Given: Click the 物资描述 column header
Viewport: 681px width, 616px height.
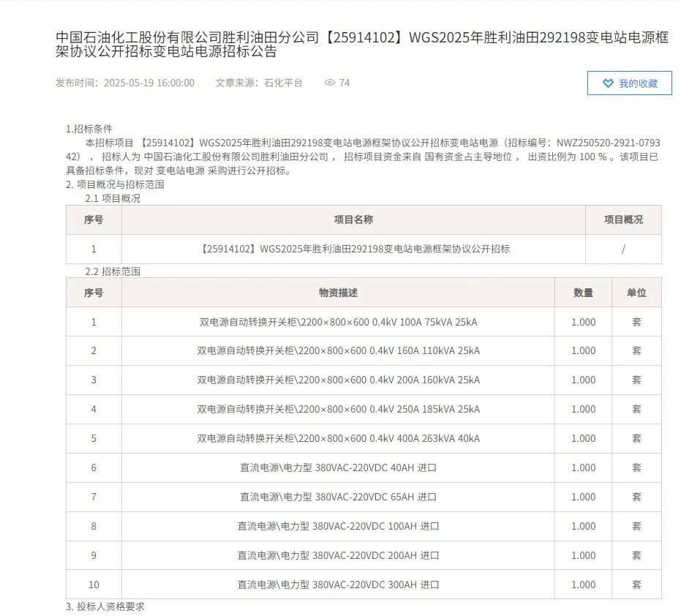Looking at the screenshot, I should (339, 293).
